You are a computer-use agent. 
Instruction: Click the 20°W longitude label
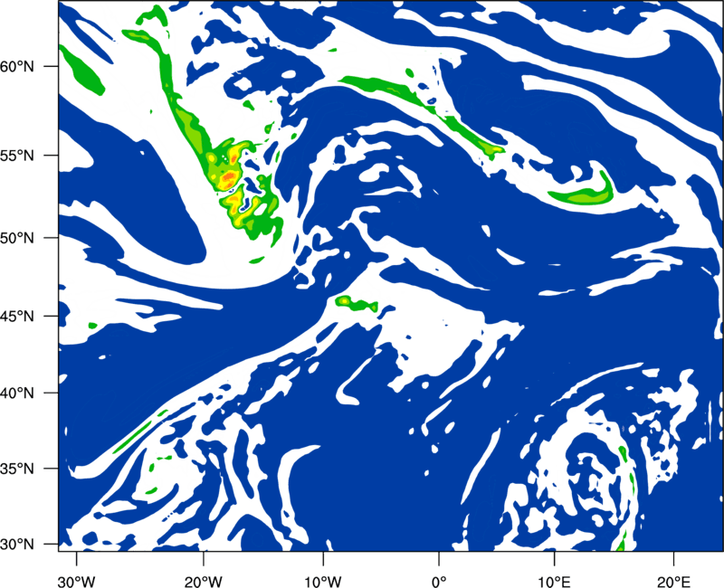point(203,581)
